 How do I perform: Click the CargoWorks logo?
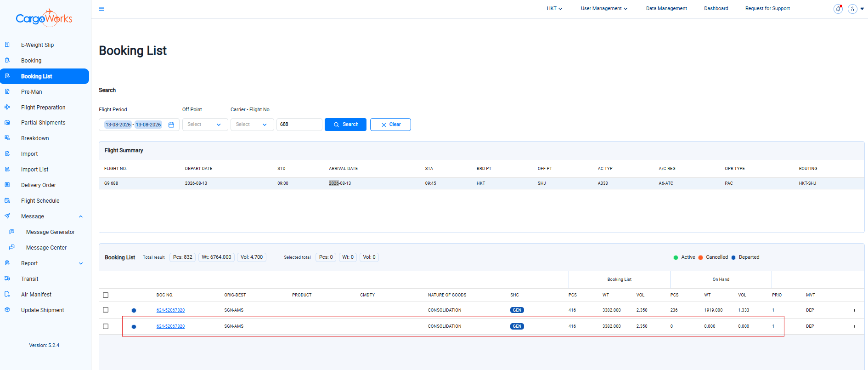coord(44,18)
